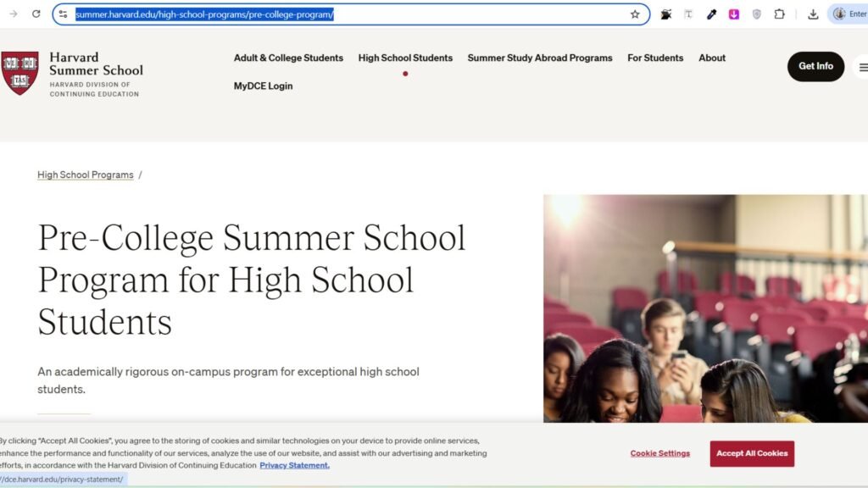
Task: Reload the page with the refresh icon
Action: pyautogui.click(x=36, y=14)
